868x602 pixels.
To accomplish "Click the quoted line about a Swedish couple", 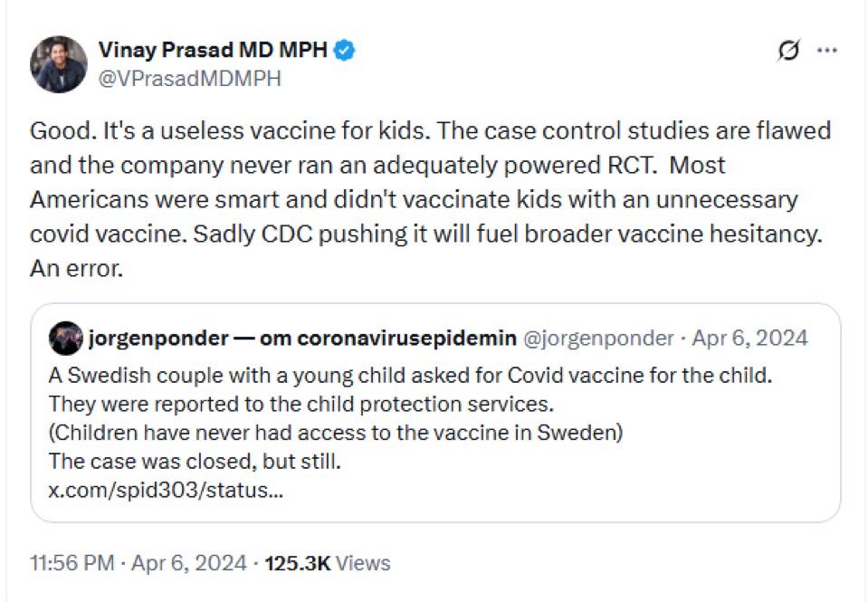I will [410, 376].
